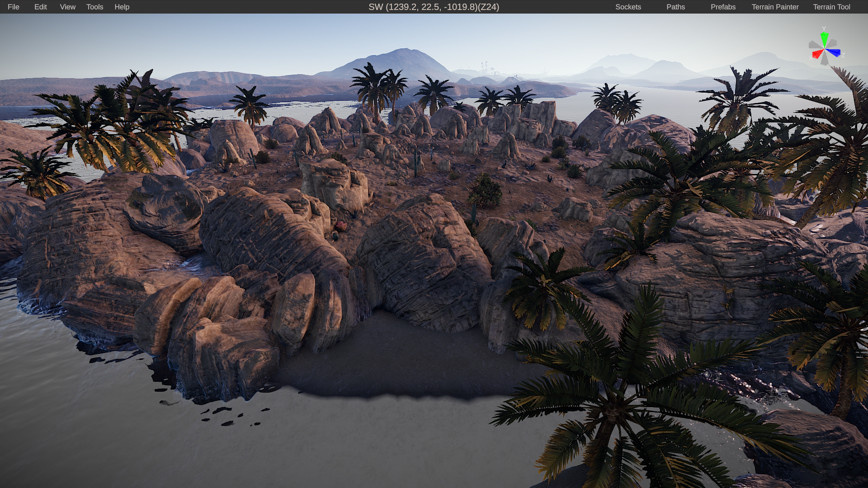Screen dimensions: 868x488
Task: Open the Terrain Painter tool
Action: (775, 7)
